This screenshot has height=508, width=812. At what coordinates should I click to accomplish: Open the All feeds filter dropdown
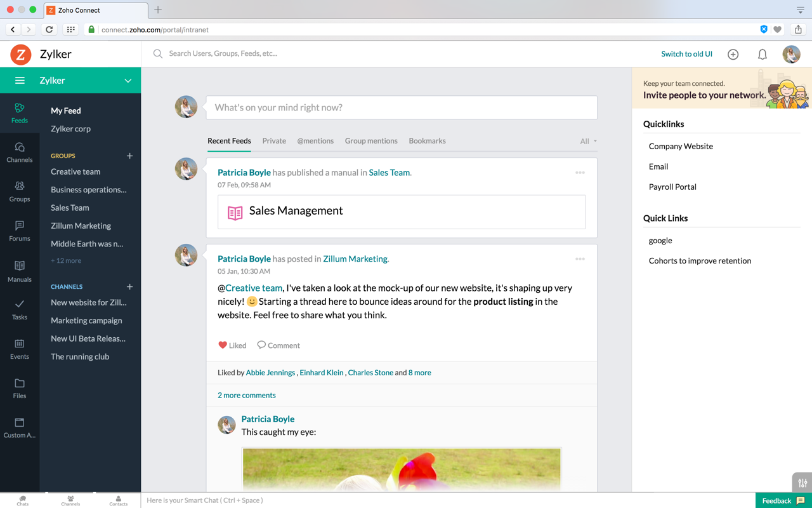pyautogui.click(x=588, y=141)
